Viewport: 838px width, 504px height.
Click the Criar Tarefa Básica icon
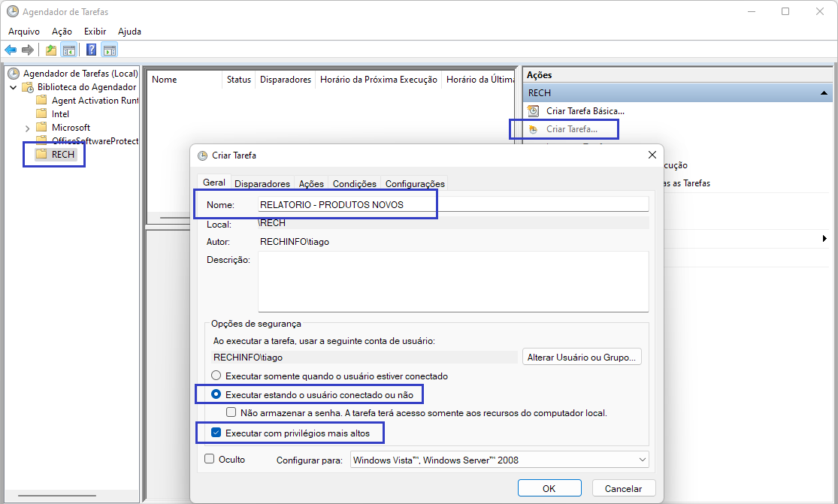tap(534, 111)
